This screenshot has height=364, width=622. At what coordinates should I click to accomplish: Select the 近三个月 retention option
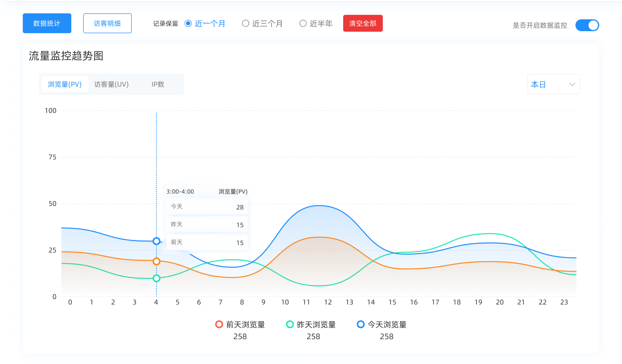click(x=262, y=24)
